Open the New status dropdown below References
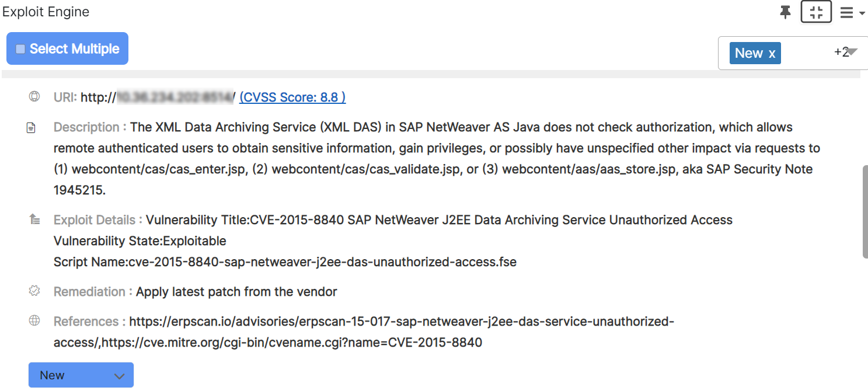Image resolution: width=868 pixels, height=391 pixels. 81,375
